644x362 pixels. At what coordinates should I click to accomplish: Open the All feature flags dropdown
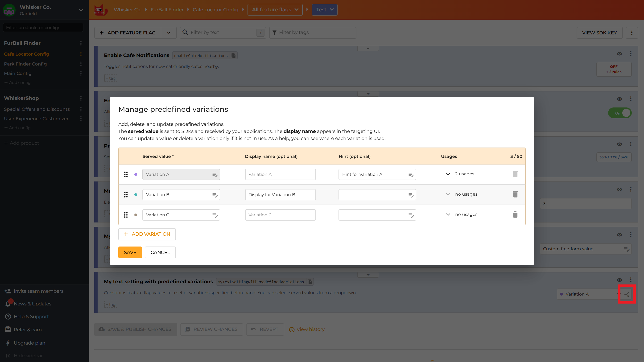pos(275,9)
